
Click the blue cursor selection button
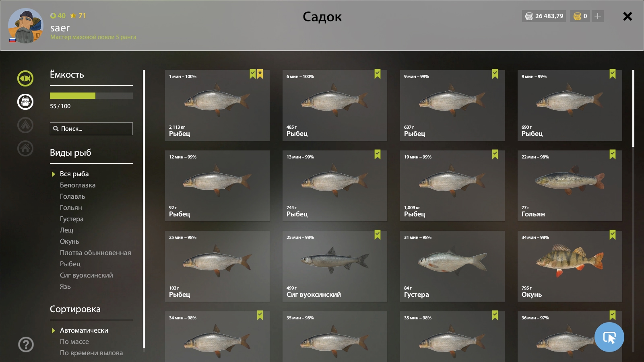[609, 337]
